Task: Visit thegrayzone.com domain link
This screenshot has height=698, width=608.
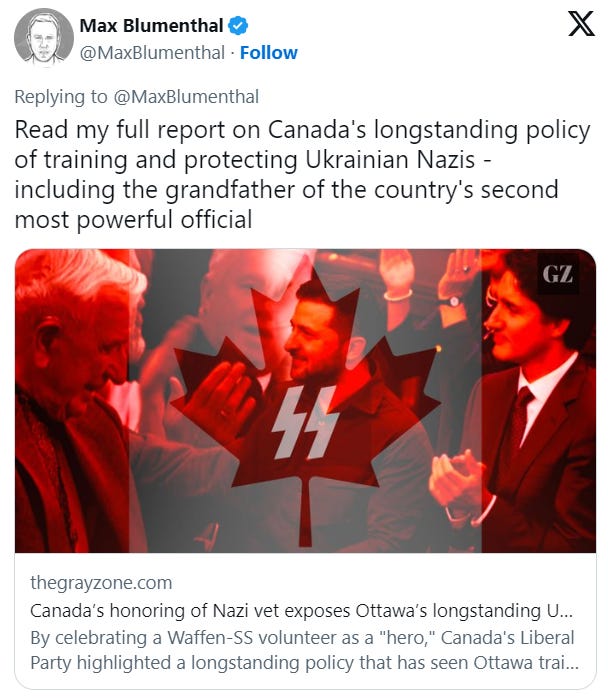Action: 101,583
